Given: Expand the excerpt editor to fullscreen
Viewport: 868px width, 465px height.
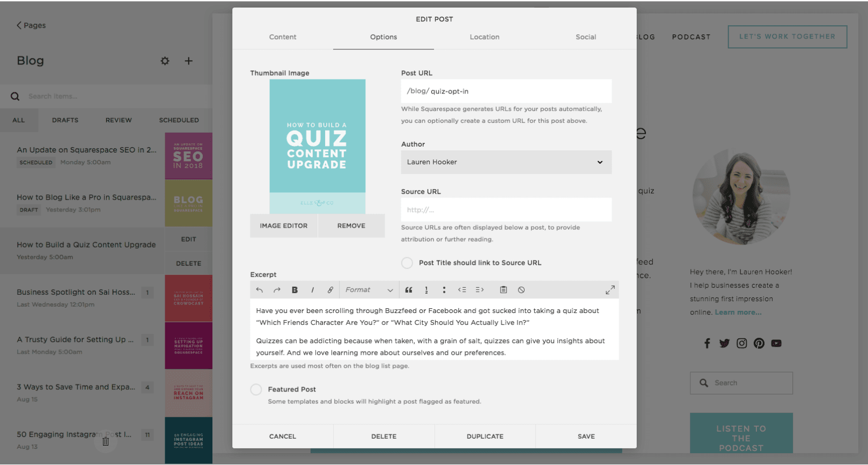Looking at the screenshot, I should tap(610, 290).
